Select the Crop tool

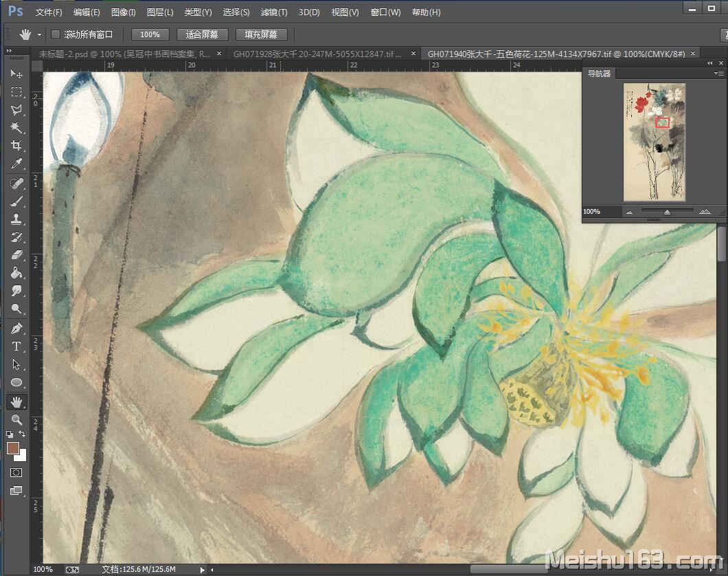[16, 146]
